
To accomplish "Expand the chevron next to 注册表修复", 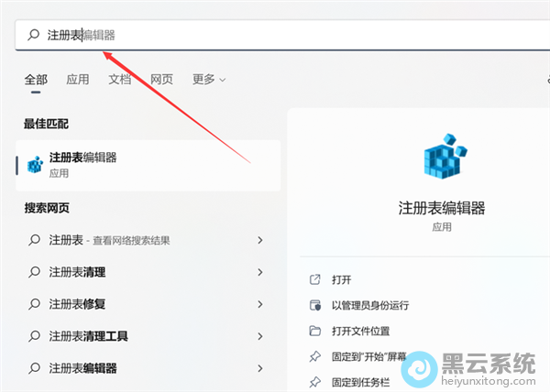I will point(260,304).
